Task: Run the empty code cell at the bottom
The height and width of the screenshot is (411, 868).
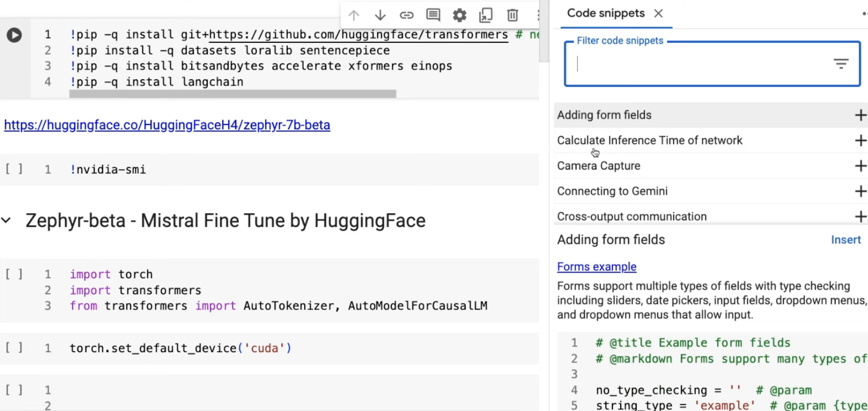Action: (14, 390)
